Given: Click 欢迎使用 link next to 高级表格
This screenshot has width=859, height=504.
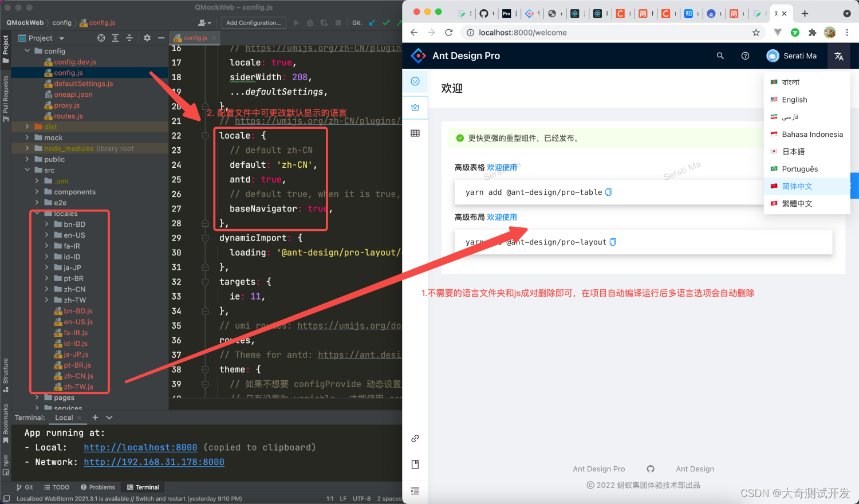Looking at the screenshot, I should click(x=502, y=167).
